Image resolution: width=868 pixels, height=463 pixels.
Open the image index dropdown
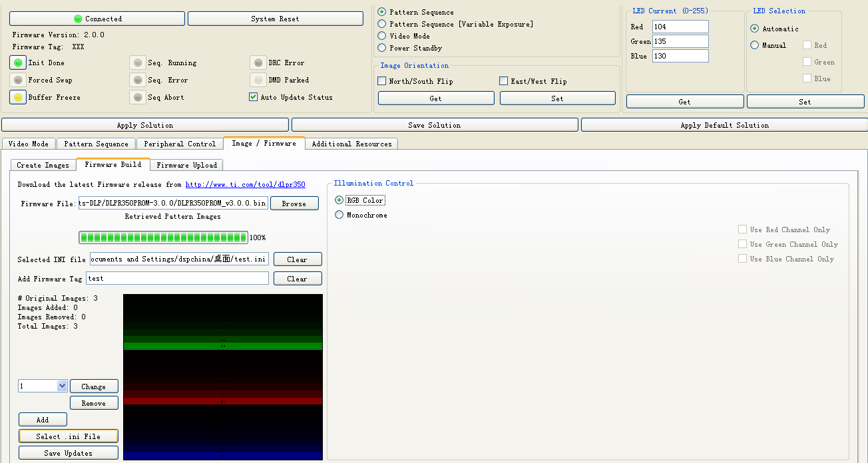(x=62, y=386)
